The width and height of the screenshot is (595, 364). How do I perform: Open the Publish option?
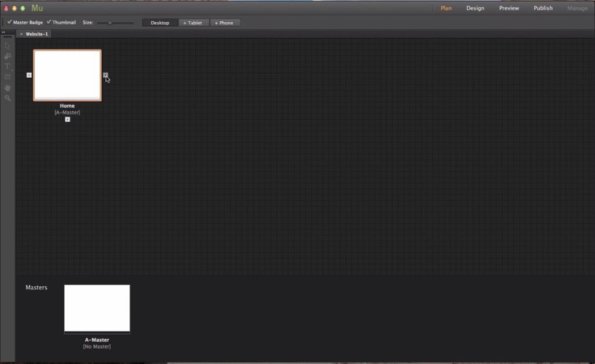(543, 8)
